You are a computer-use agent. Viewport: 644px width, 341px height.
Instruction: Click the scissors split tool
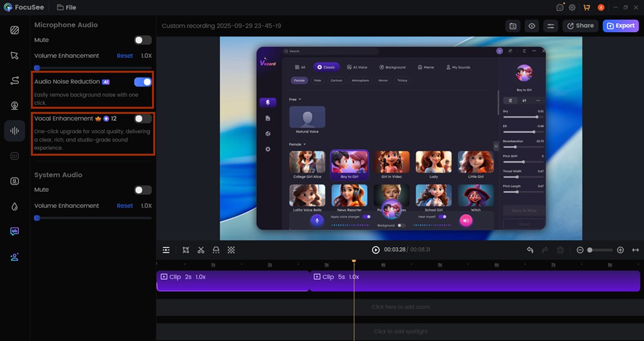click(201, 250)
